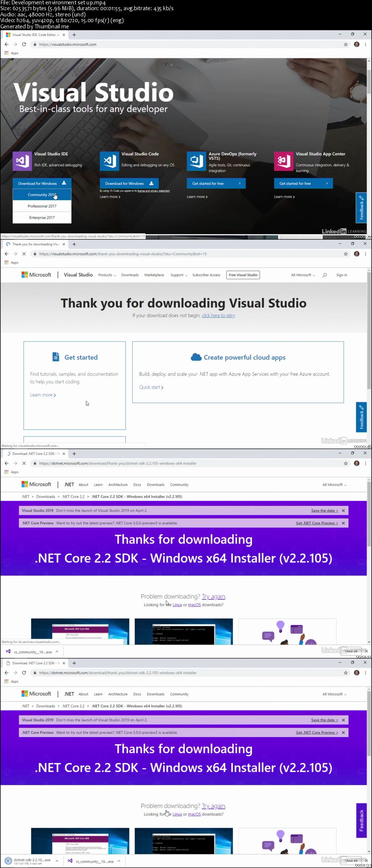Bookmark star beside the https://visualstudio.microsoft.com homepage address
The width and height of the screenshot is (372, 868).
(x=346, y=44)
